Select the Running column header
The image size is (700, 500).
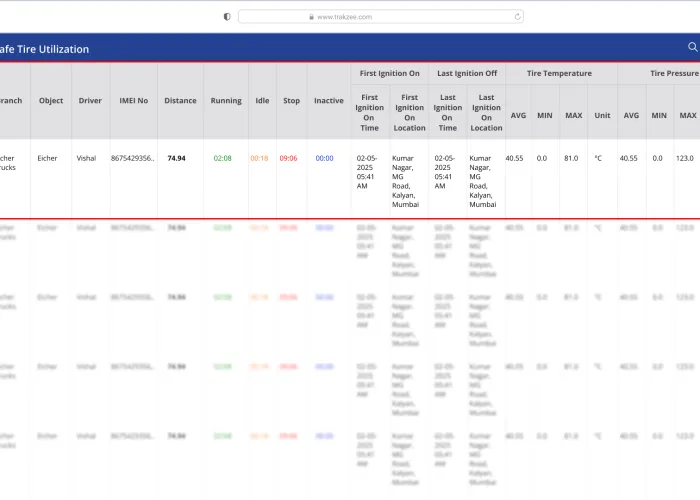click(226, 101)
